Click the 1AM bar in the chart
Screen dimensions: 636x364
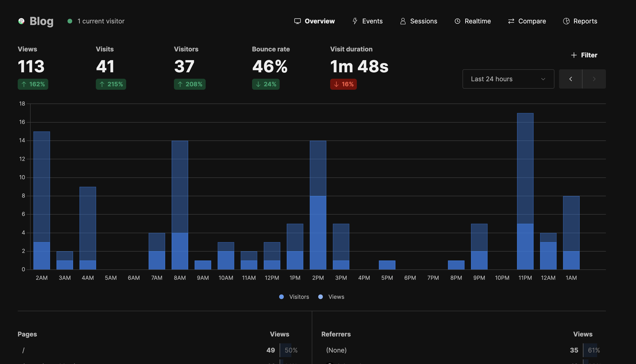[x=571, y=233]
